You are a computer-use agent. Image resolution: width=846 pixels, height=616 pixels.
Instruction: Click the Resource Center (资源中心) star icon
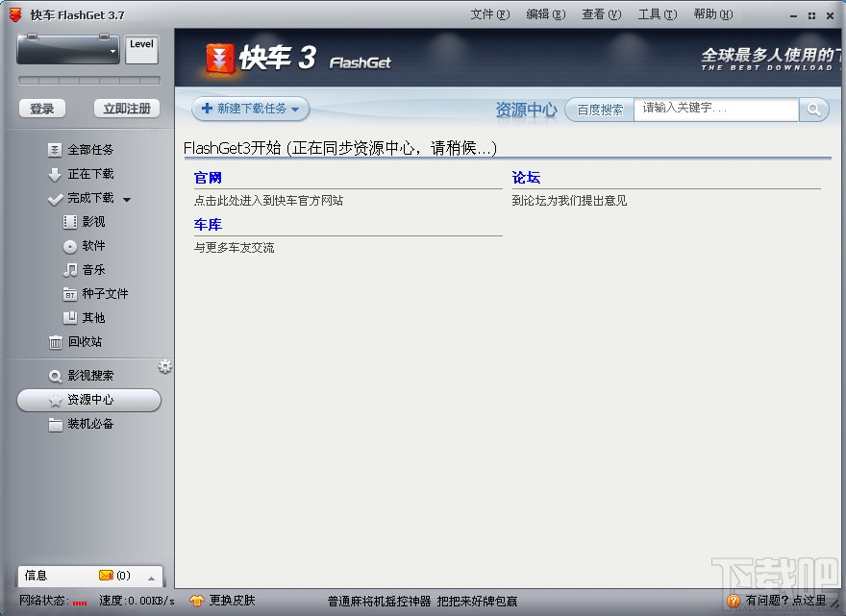coord(55,400)
